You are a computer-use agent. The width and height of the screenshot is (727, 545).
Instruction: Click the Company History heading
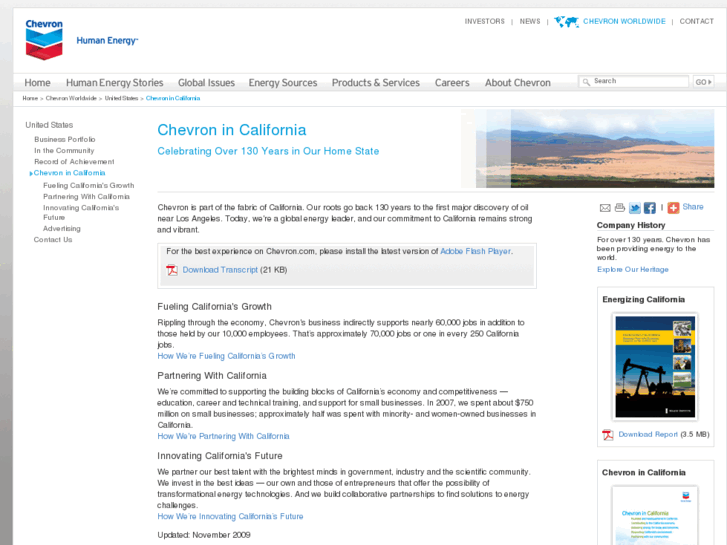pyautogui.click(x=631, y=225)
